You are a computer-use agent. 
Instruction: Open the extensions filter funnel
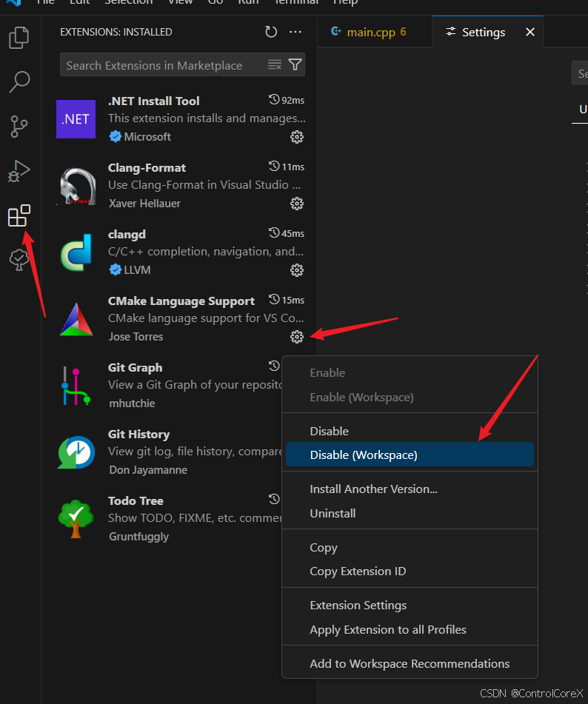point(295,64)
